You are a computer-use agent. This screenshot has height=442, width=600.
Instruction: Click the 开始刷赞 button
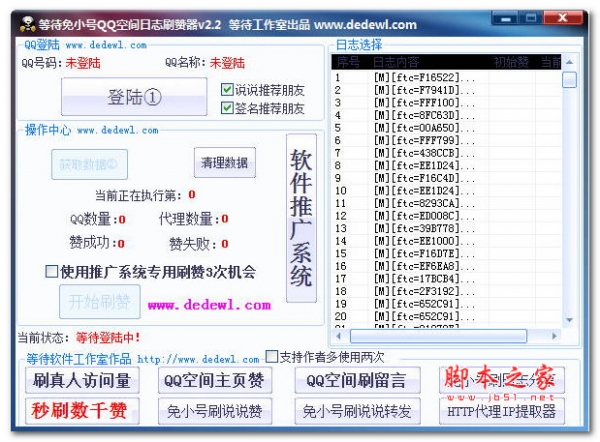pyautogui.click(x=99, y=302)
